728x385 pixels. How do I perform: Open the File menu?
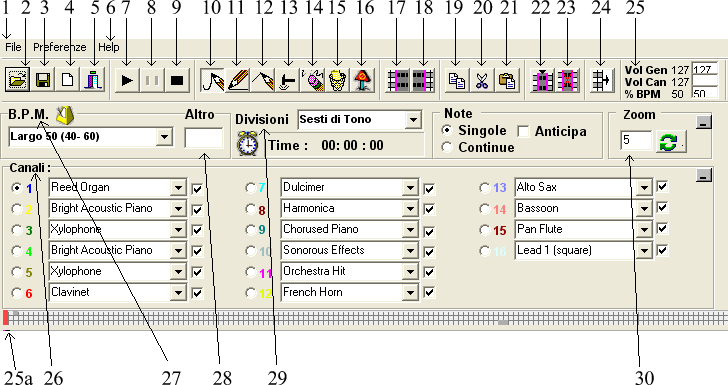click(13, 47)
